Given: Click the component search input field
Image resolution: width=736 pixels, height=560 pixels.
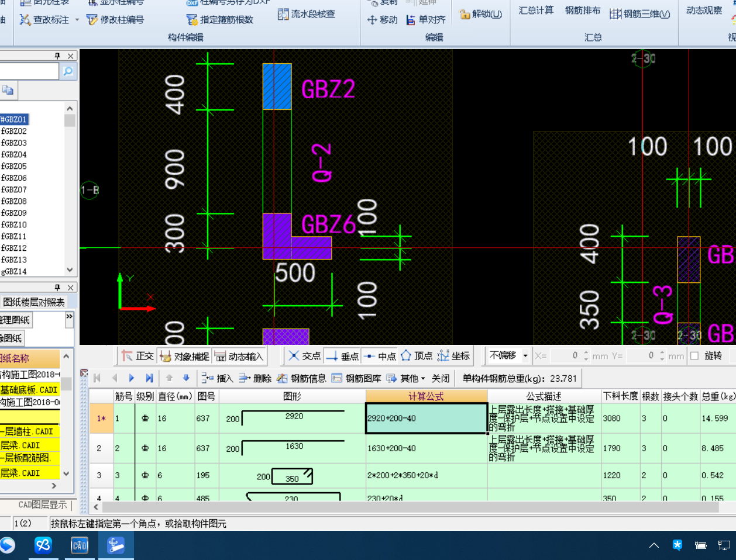Looking at the screenshot, I should pos(29,71).
